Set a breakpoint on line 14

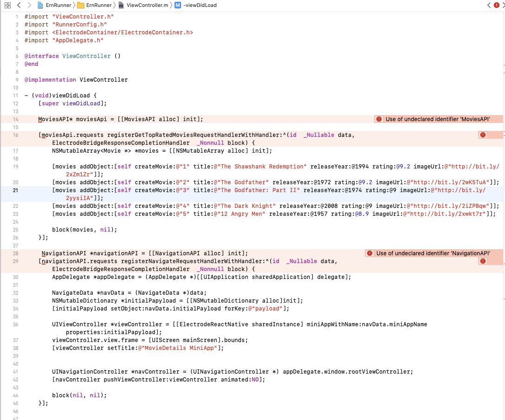click(x=15, y=119)
